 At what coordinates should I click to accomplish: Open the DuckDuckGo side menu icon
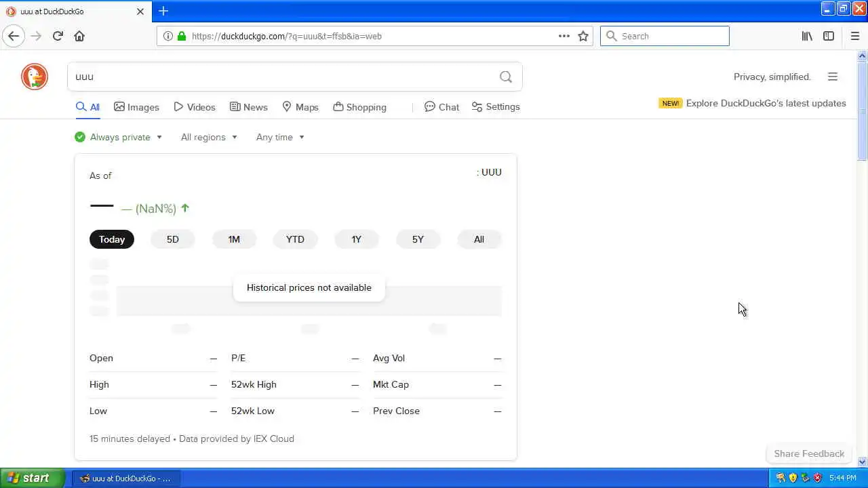point(833,77)
